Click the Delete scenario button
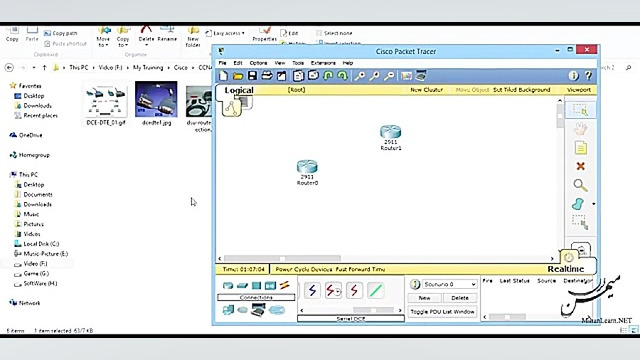This screenshot has height=360, width=640. (460, 298)
